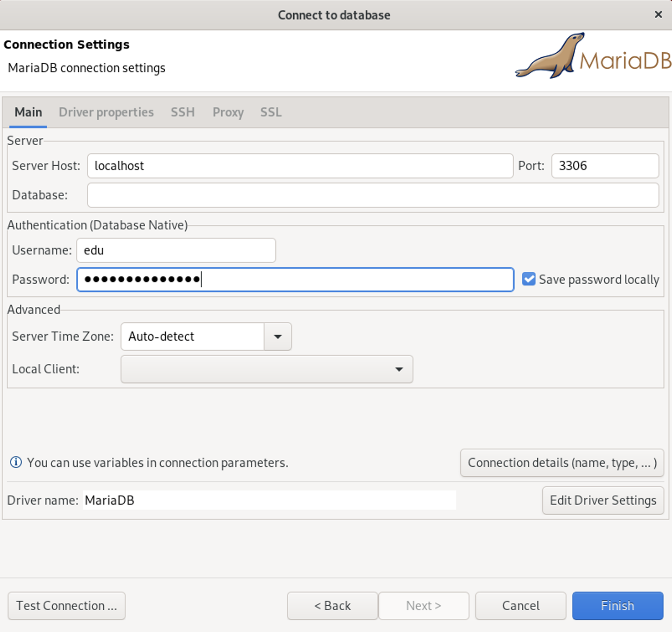Click Cancel to abort the connection
Image resolution: width=672 pixels, height=632 pixels.
pos(520,606)
